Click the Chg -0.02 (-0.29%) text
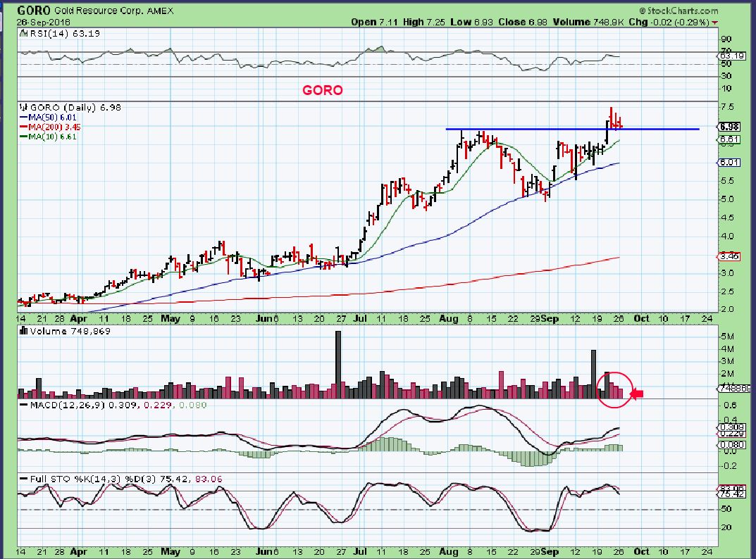 pyautogui.click(x=669, y=22)
